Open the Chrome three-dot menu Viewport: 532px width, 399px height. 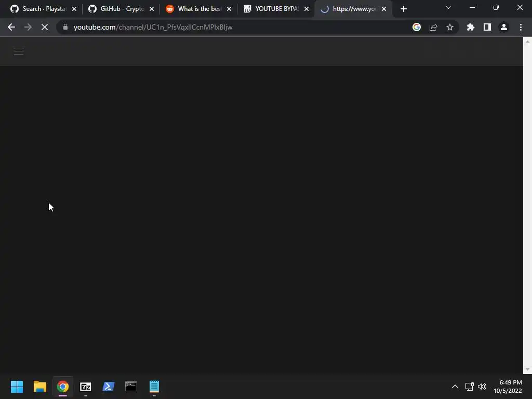pyautogui.click(x=521, y=27)
